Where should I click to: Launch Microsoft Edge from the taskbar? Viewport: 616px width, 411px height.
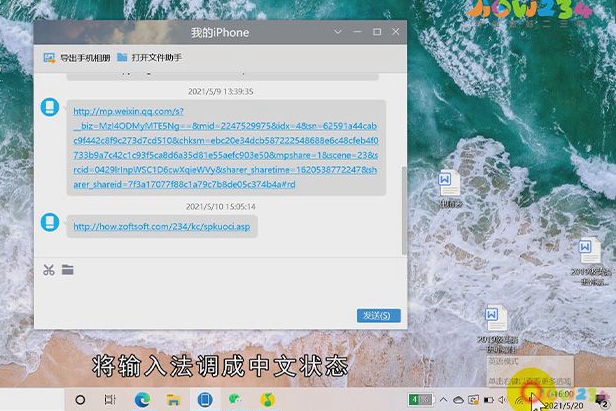tap(142, 400)
